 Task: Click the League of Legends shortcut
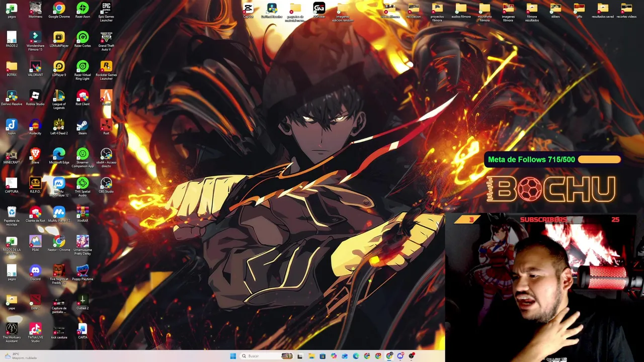coord(59,100)
